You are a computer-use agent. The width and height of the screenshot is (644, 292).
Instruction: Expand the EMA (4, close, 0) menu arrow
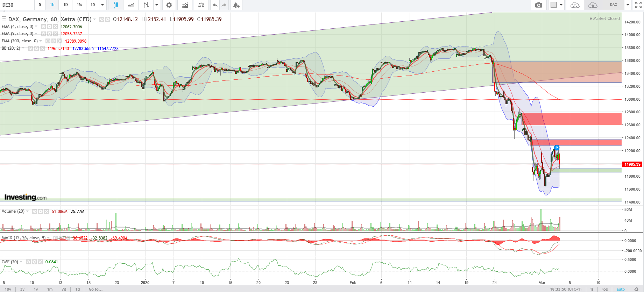(36, 27)
